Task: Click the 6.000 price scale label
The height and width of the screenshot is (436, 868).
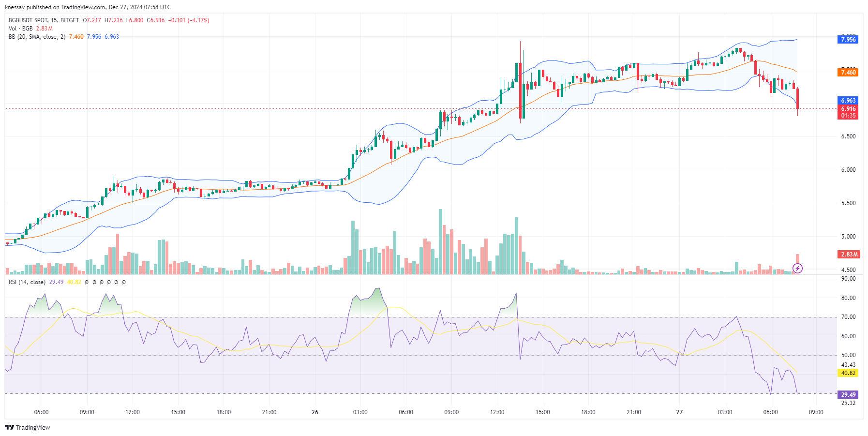Action: tap(848, 170)
